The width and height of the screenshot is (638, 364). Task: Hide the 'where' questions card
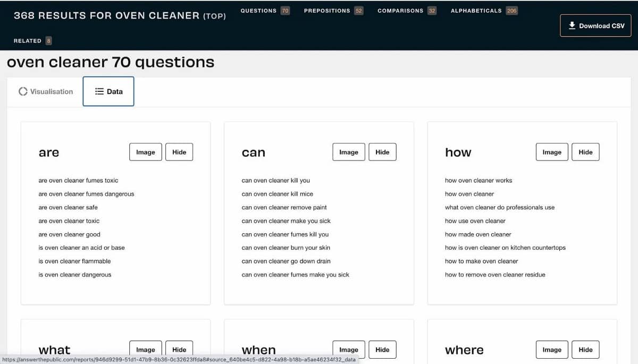(585, 350)
